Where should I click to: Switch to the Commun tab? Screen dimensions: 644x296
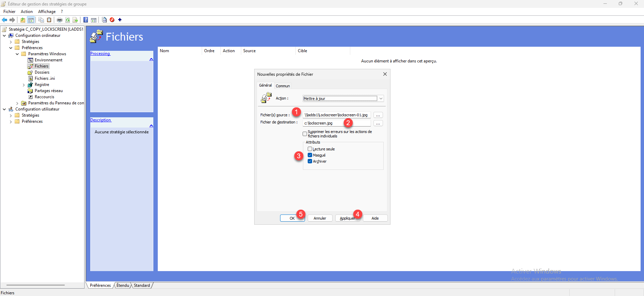[x=282, y=86]
